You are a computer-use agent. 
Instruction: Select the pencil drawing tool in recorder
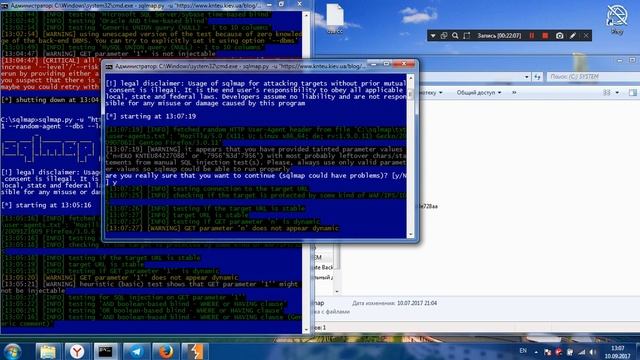pos(573,36)
